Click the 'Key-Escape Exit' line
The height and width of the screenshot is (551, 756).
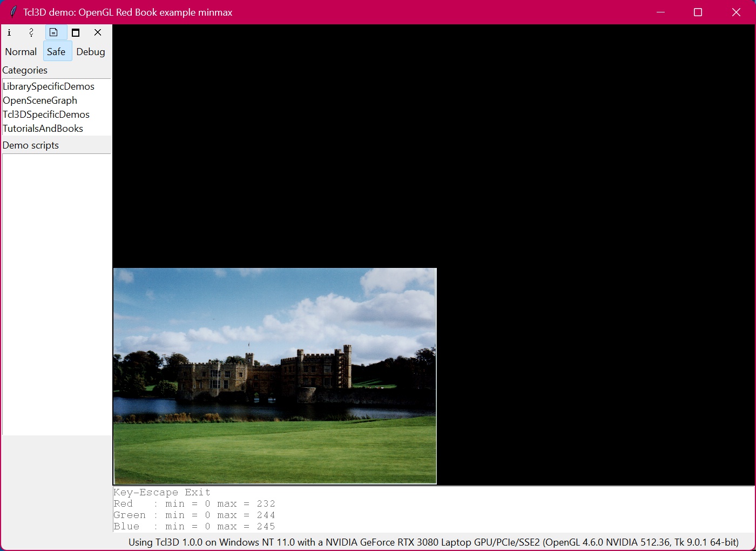tap(162, 492)
